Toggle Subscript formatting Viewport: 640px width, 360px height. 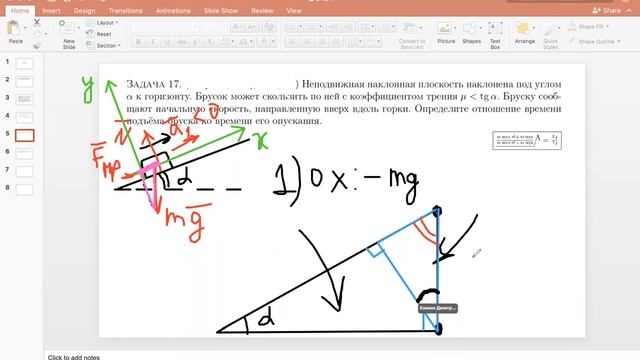coord(211,42)
